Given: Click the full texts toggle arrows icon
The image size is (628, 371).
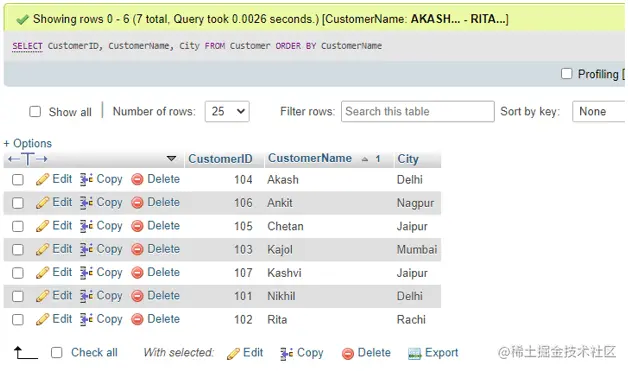Looking at the screenshot, I should click(28, 159).
